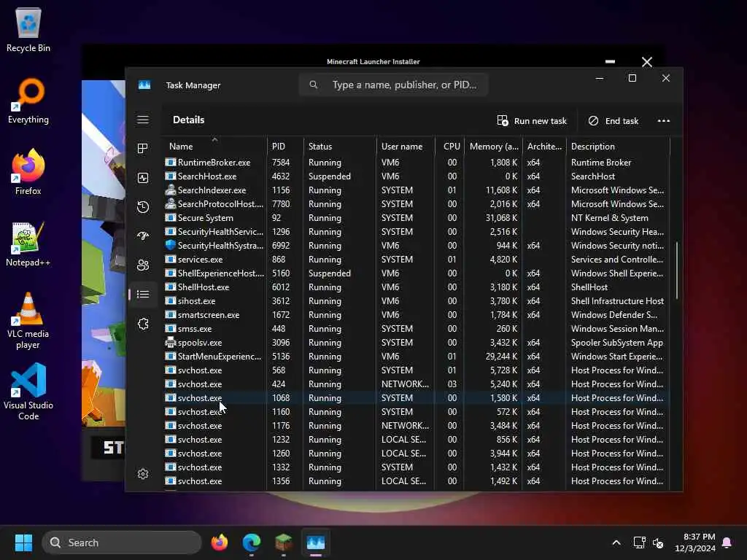Select svchost.exe with PID 1356
Screen dimensions: 747x560
tap(417, 481)
